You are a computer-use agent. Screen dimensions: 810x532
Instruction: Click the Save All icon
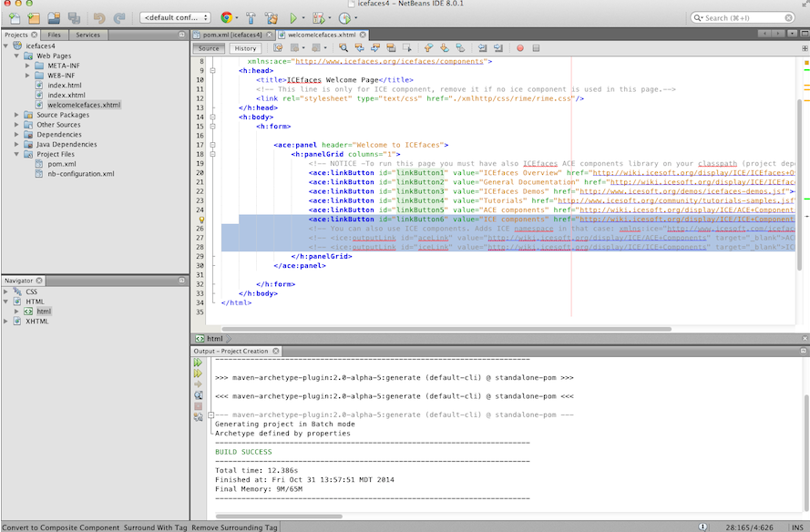(74, 17)
